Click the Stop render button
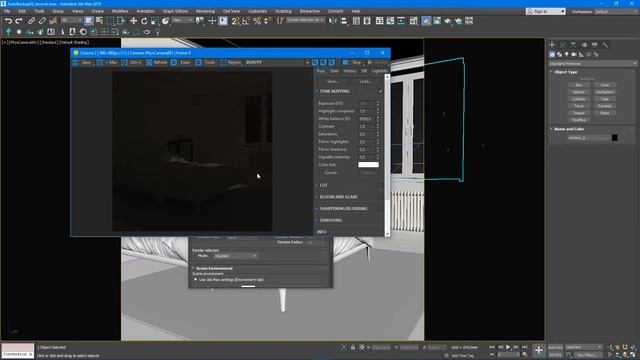 click(353, 62)
